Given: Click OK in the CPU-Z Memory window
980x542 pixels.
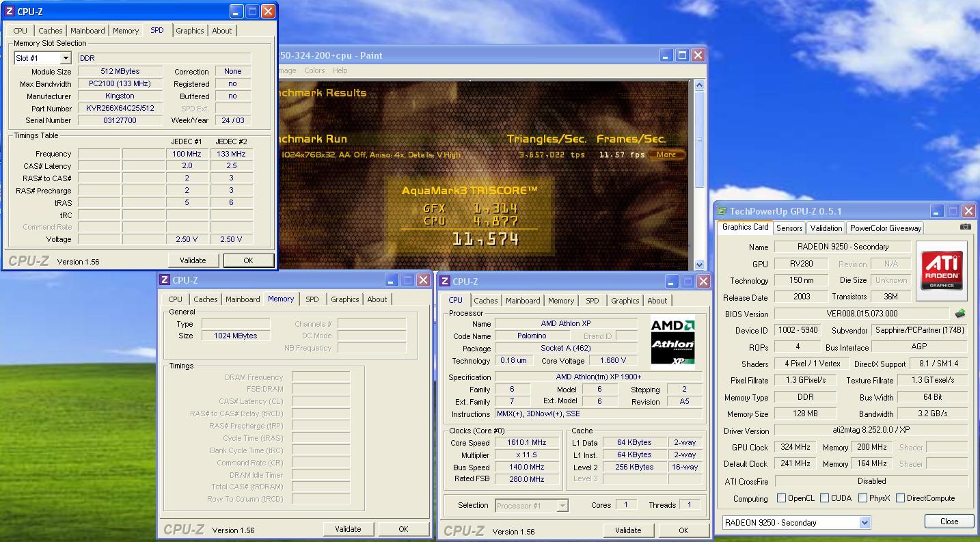Looking at the screenshot, I should [403, 529].
